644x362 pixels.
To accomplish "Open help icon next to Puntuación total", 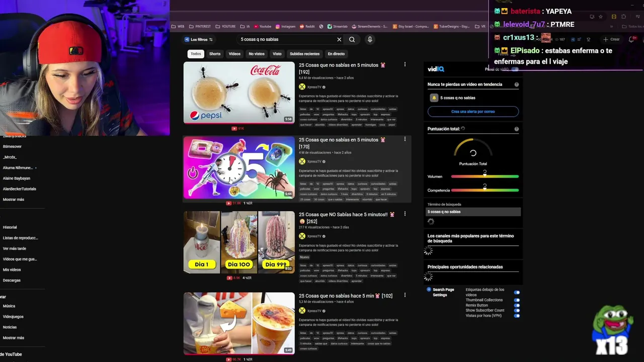I will point(517,129).
